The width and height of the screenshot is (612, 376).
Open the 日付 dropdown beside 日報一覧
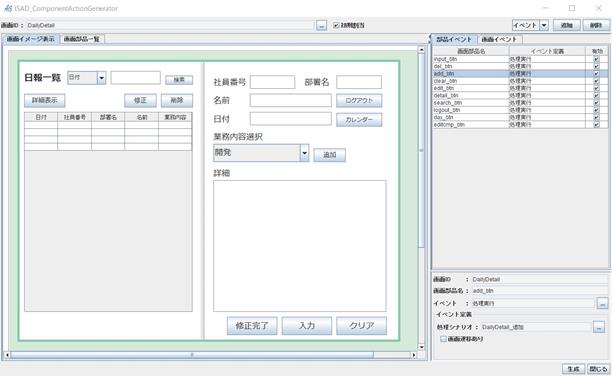(101, 78)
